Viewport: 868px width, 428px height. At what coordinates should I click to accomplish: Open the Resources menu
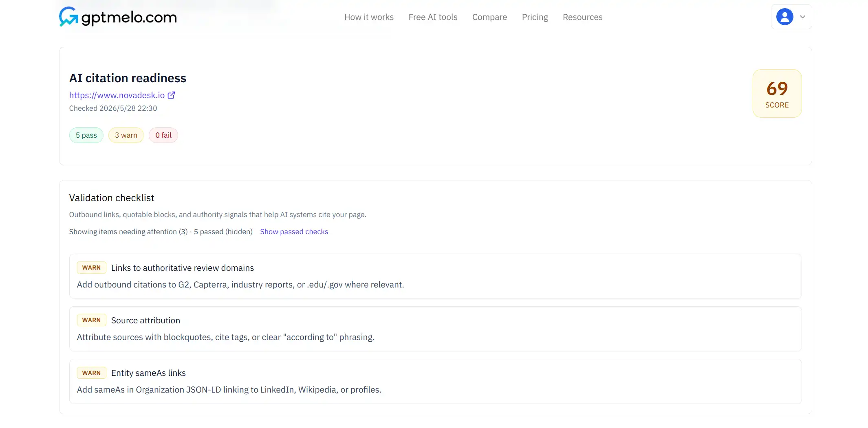[x=582, y=17]
